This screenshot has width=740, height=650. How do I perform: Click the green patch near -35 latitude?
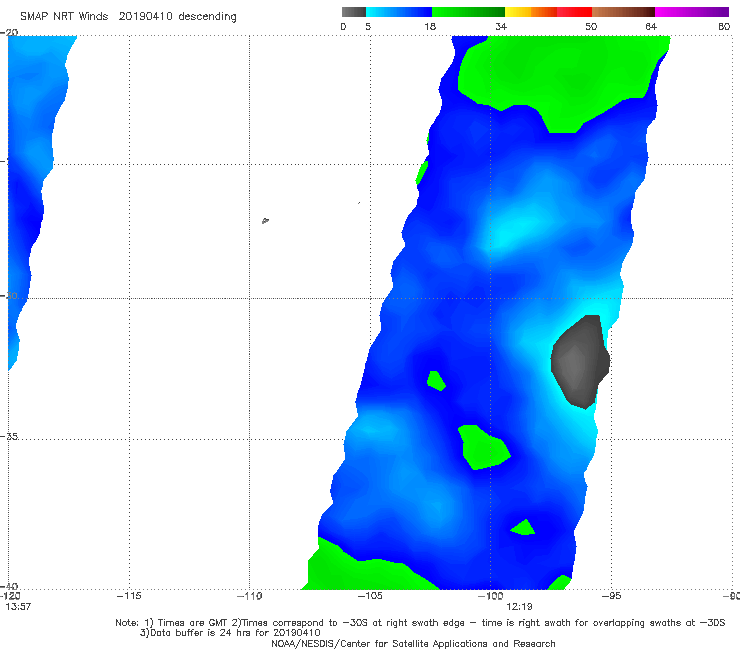point(483,447)
